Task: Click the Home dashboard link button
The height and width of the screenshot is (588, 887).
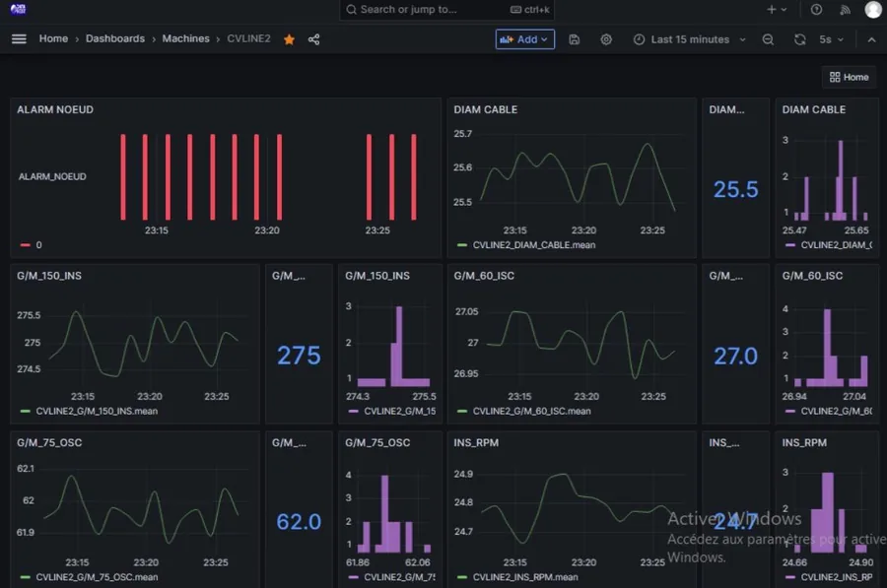Action: [x=849, y=77]
